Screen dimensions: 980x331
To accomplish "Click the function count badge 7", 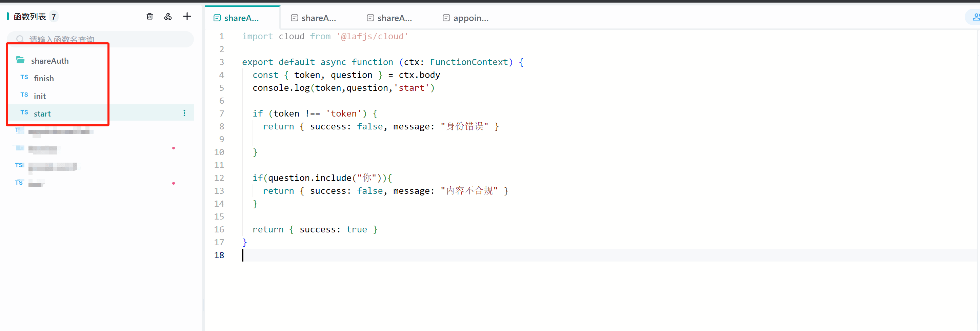I will [54, 17].
